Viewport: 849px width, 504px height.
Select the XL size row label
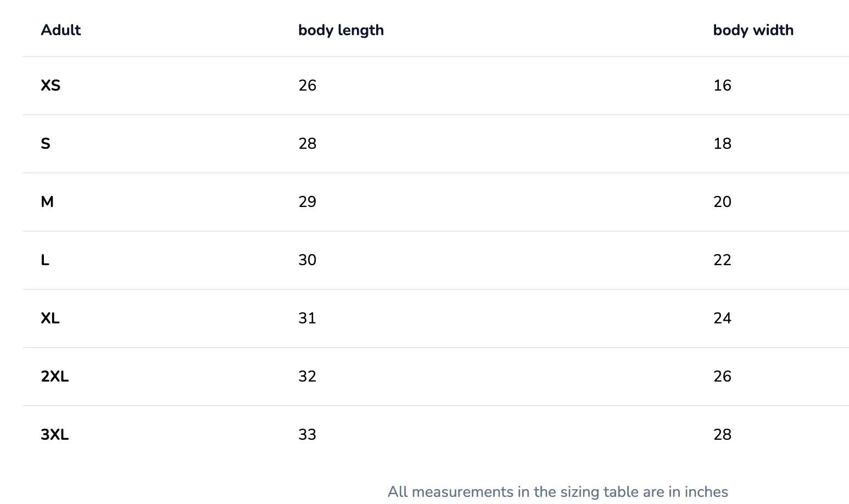50,318
